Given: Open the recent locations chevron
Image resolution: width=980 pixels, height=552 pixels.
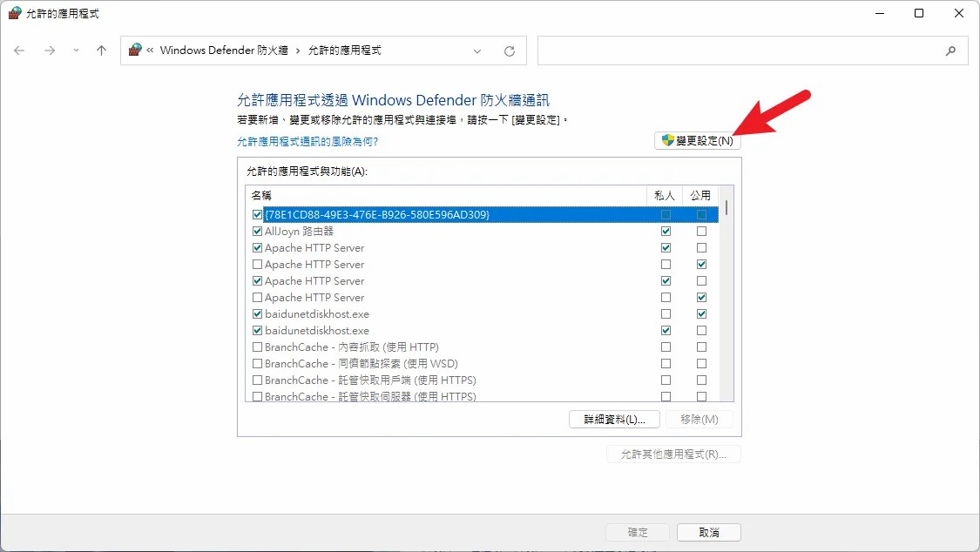Looking at the screenshot, I should [76, 50].
